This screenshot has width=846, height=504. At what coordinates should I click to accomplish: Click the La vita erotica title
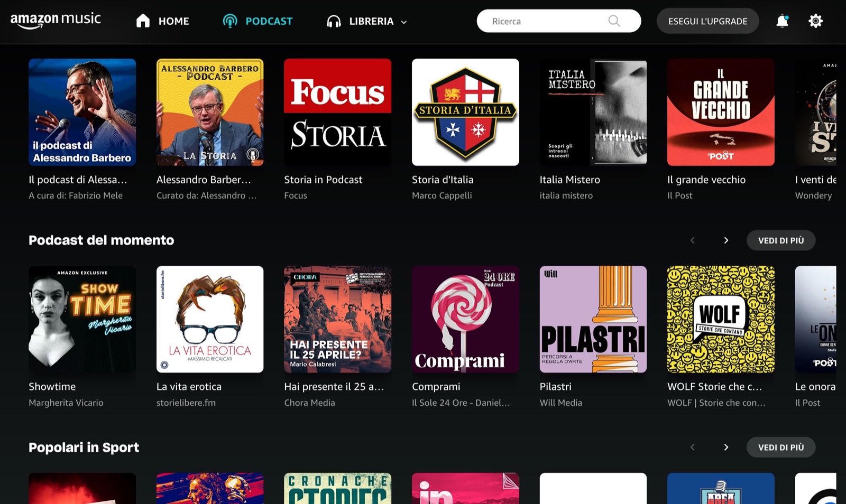click(x=189, y=387)
